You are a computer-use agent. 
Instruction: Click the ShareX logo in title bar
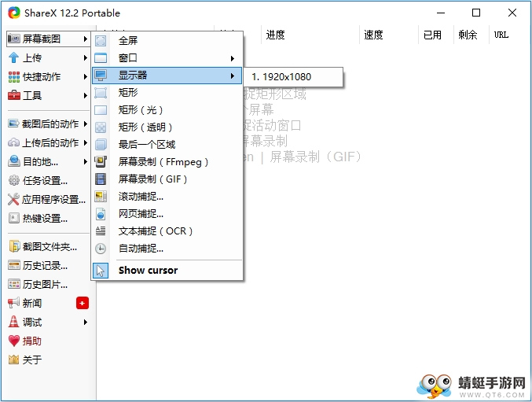(x=14, y=13)
